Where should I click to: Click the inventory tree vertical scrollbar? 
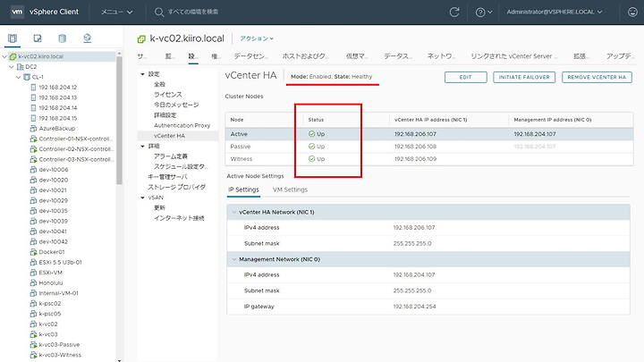[120, 120]
